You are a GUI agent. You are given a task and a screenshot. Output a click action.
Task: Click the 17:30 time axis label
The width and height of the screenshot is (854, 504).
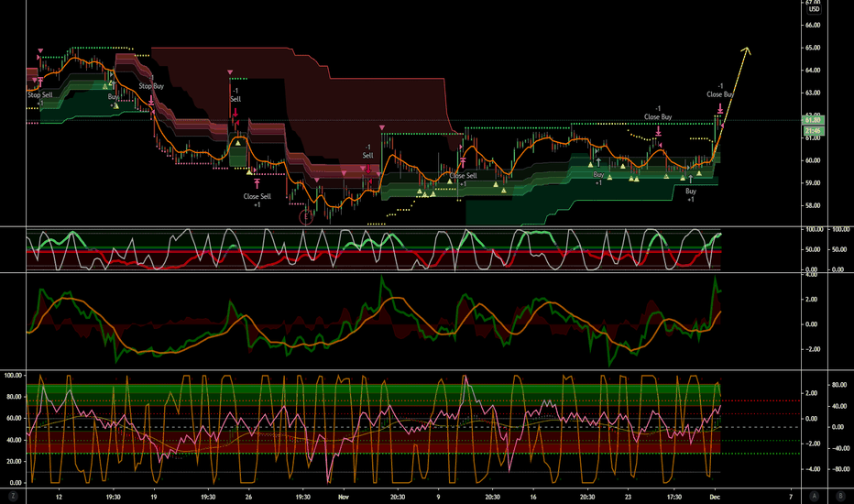(x=674, y=497)
